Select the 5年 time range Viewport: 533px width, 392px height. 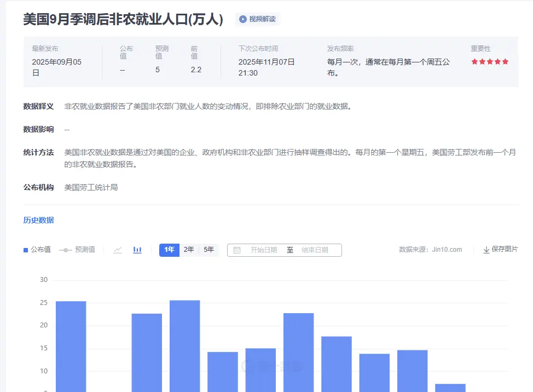click(208, 250)
